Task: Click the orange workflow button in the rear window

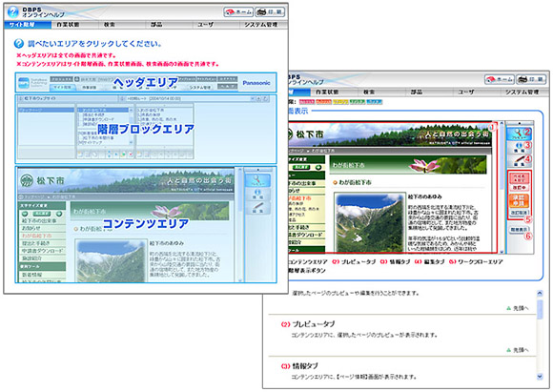Action: [x=519, y=200]
